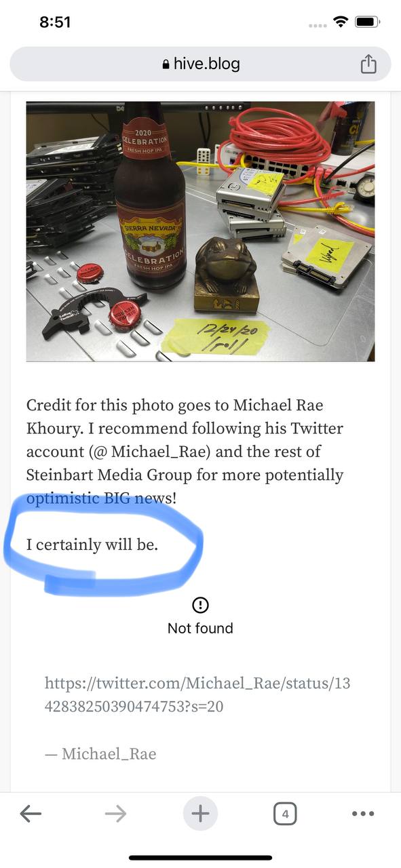The image size is (401, 868).
Task: Tap the "Not found" label
Action: (x=200, y=628)
